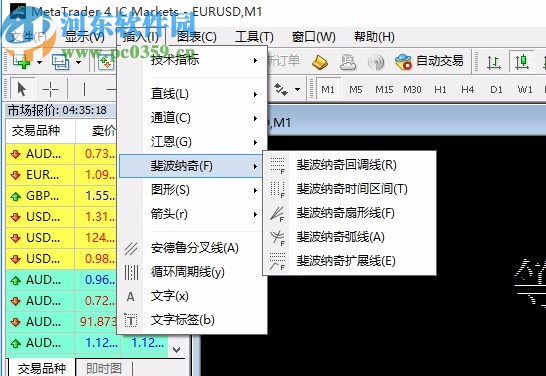Click the highlighted 斐波纳奇(F) menu entry

(191, 166)
